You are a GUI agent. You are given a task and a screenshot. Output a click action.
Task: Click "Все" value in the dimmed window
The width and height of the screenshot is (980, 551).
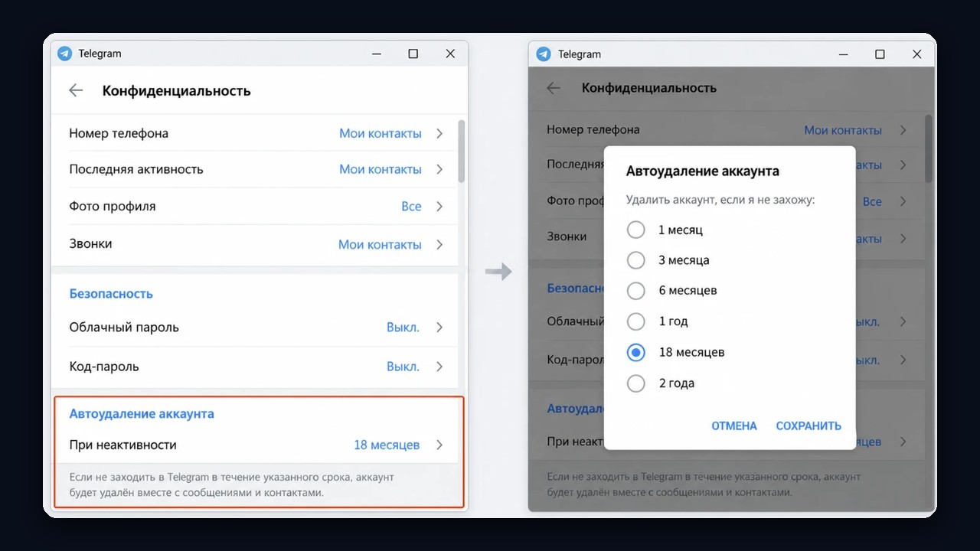click(x=872, y=201)
